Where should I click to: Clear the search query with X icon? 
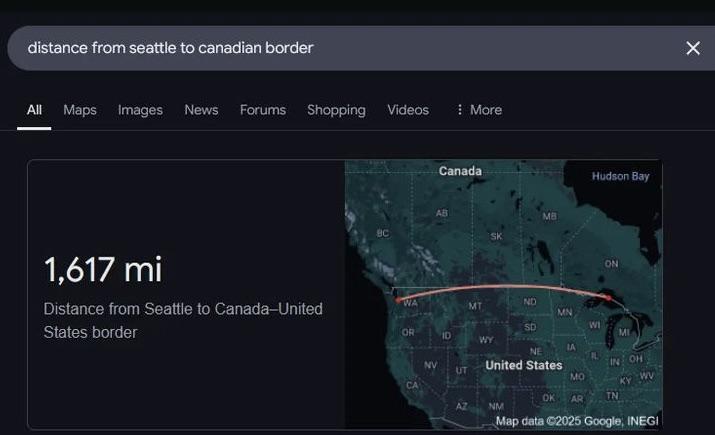[693, 48]
